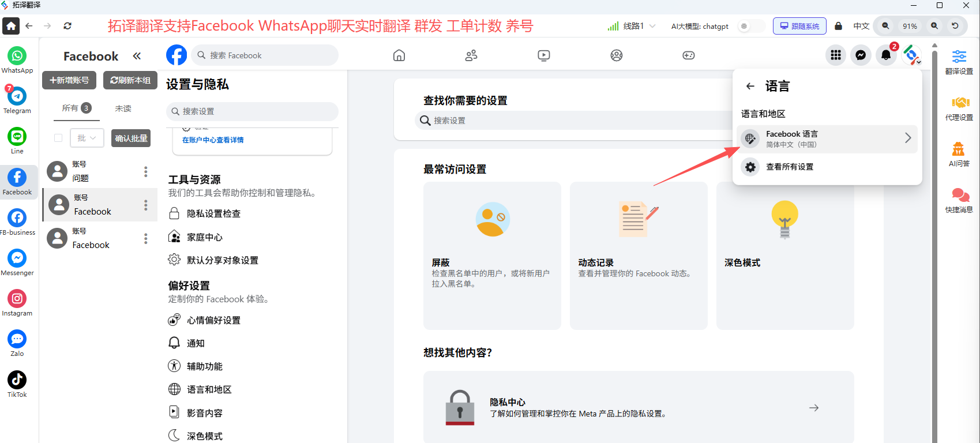This screenshot has width=980, height=443.
Task: Select 查看所有设置 in the language panel
Action: 827,167
